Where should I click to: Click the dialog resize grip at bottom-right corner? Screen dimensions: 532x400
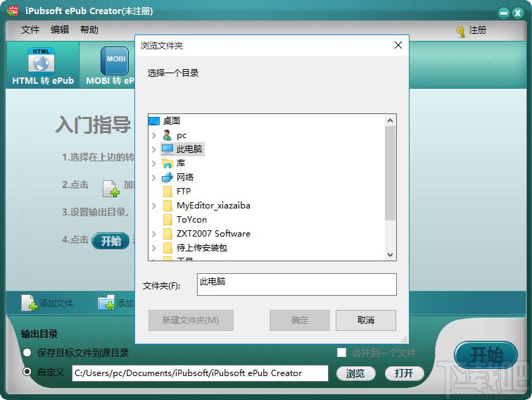click(404, 339)
